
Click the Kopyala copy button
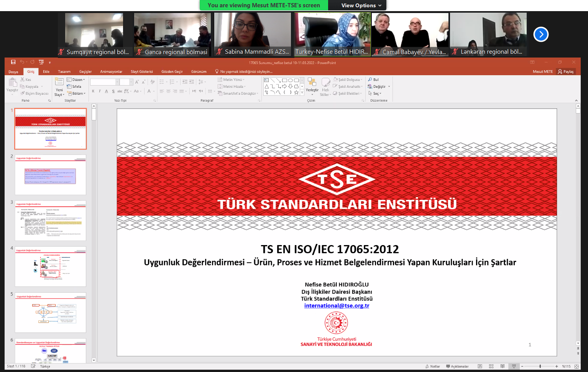pos(30,87)
